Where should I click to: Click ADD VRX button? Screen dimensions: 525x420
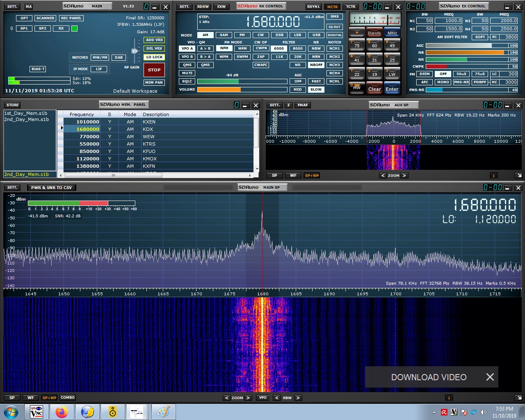(x=154, y=40)
